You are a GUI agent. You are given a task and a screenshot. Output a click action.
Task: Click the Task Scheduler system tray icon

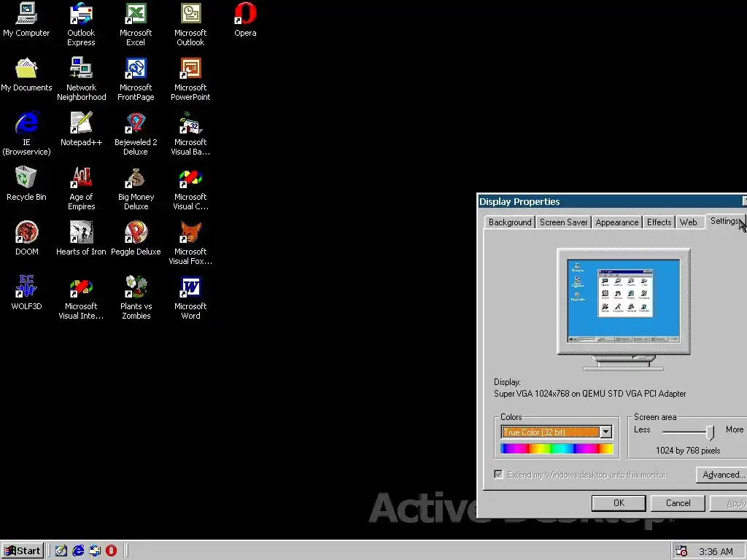coord(681,551)
